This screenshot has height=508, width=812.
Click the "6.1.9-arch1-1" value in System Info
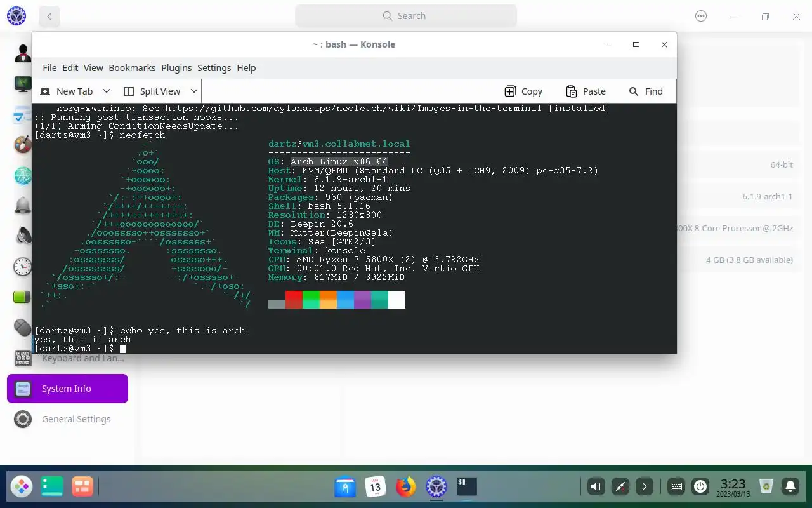767,196
